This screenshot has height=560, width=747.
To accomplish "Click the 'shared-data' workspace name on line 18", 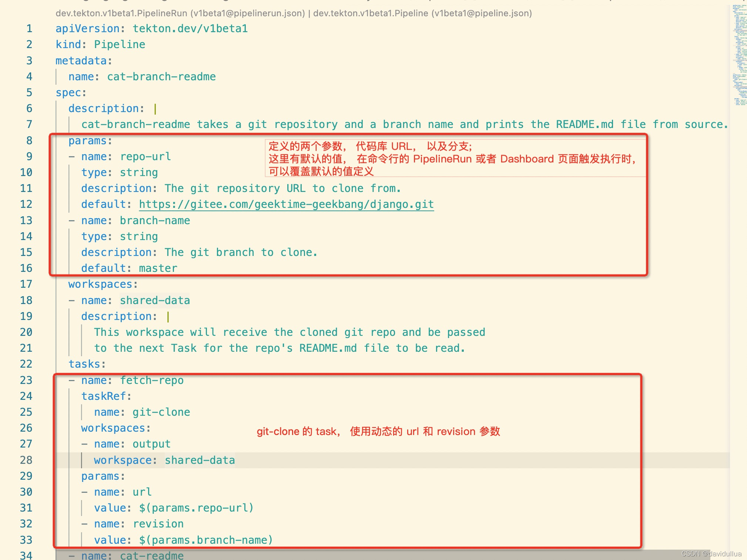I will point(154,300).
